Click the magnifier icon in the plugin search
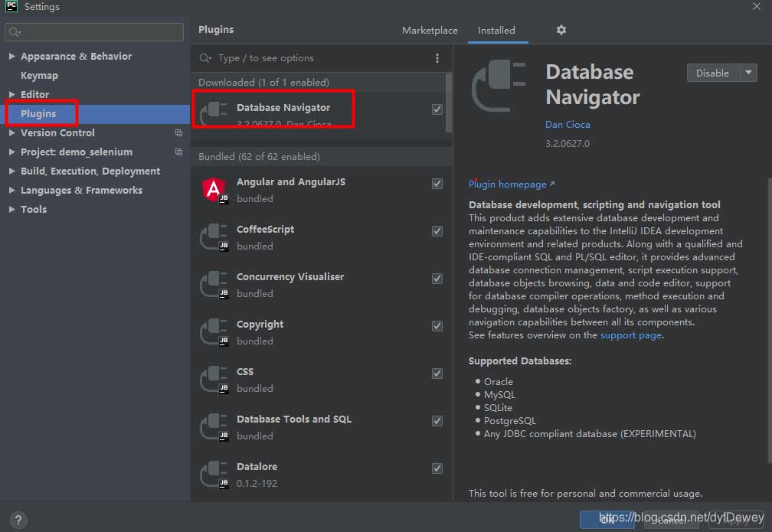The height and width of the screenshot is (532, 772). 205,58
